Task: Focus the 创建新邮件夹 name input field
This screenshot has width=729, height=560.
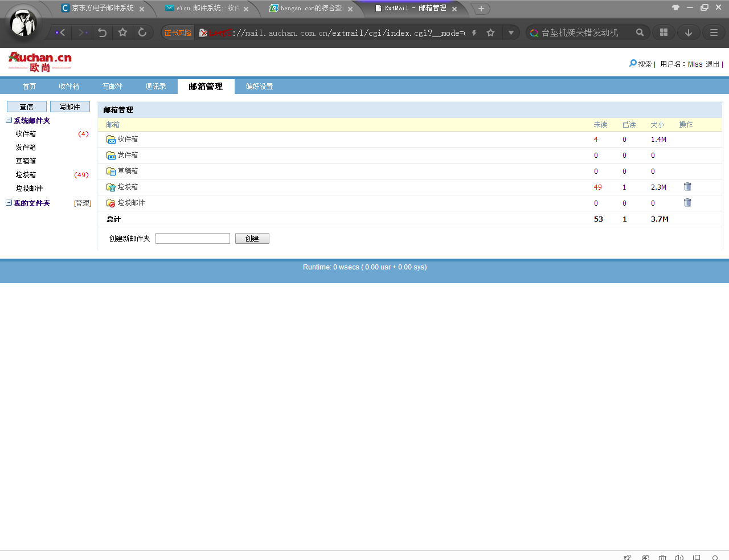Action: tap(193, 239)
